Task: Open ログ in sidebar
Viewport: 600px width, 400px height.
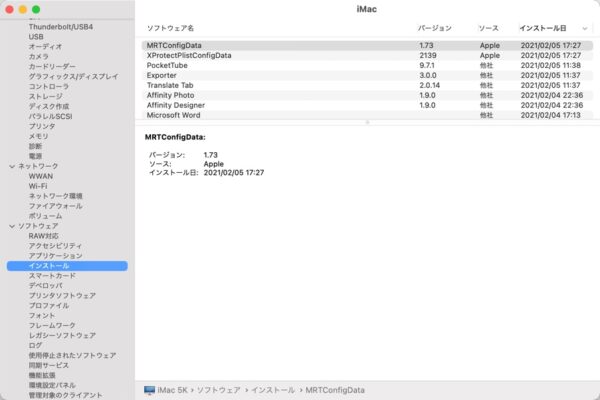Action: (35, 345)
